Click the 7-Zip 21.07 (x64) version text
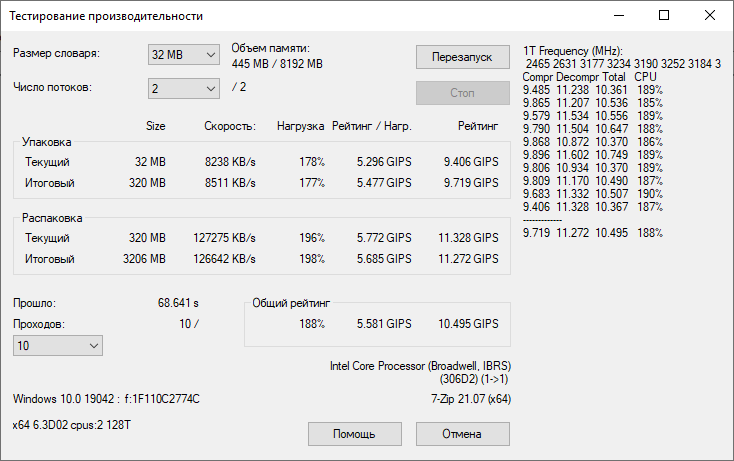 tap(463, 399)
